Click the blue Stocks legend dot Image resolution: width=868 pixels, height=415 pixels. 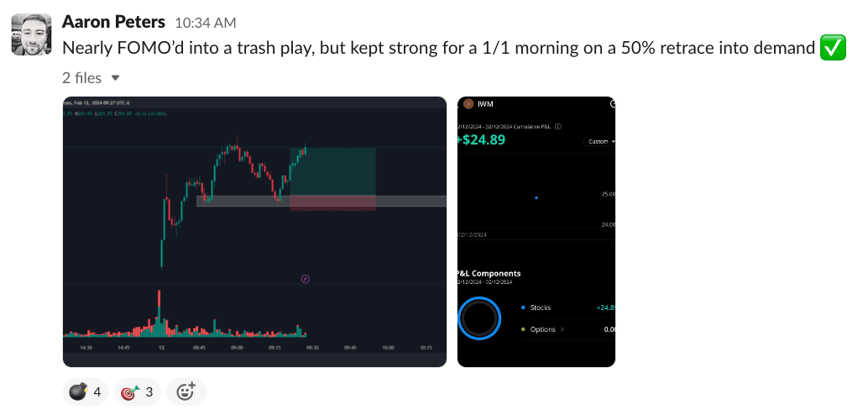523,308
